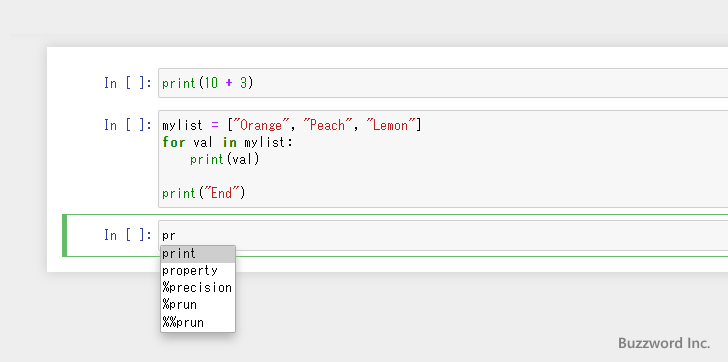
Task: Select %prun autocomplete entry
Action: tap(198, 305)
